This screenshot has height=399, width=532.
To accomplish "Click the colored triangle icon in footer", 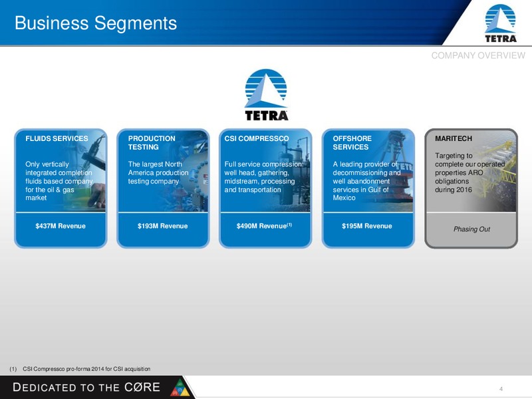I will click(180, 388).
